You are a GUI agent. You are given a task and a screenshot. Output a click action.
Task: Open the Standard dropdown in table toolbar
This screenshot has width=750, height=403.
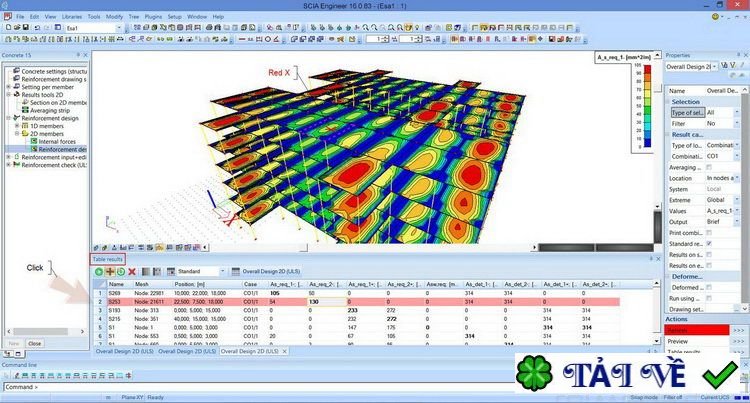(x=222, y=272)
